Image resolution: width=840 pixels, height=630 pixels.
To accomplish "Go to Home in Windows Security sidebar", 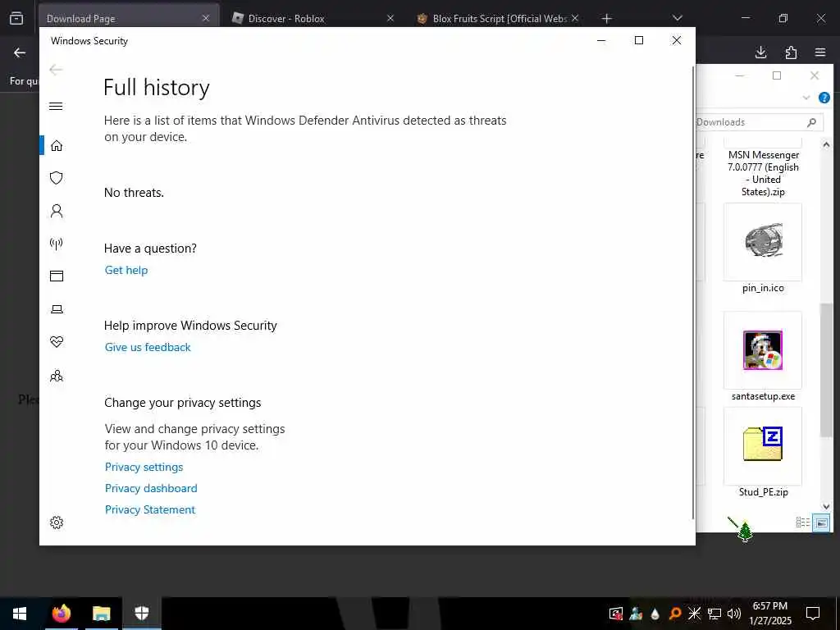I will pyautogui.click(x=57, y=146).
